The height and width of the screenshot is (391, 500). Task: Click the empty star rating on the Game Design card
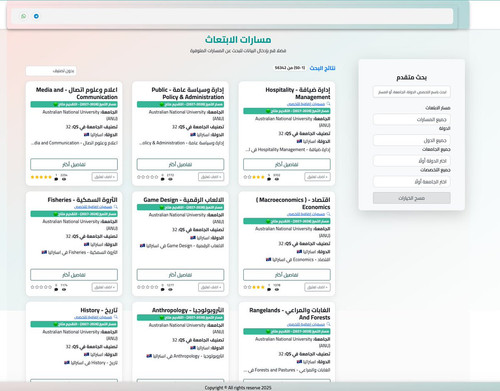tap(148, 287)
